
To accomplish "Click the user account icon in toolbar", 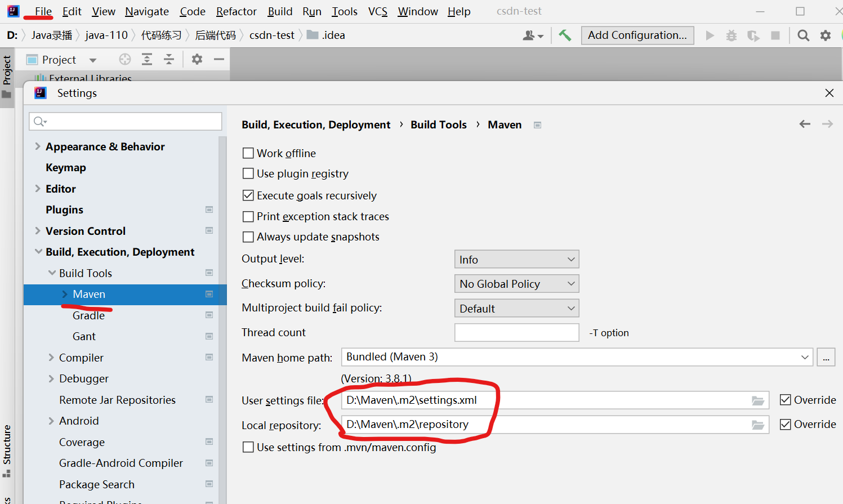I will point(533,35).
